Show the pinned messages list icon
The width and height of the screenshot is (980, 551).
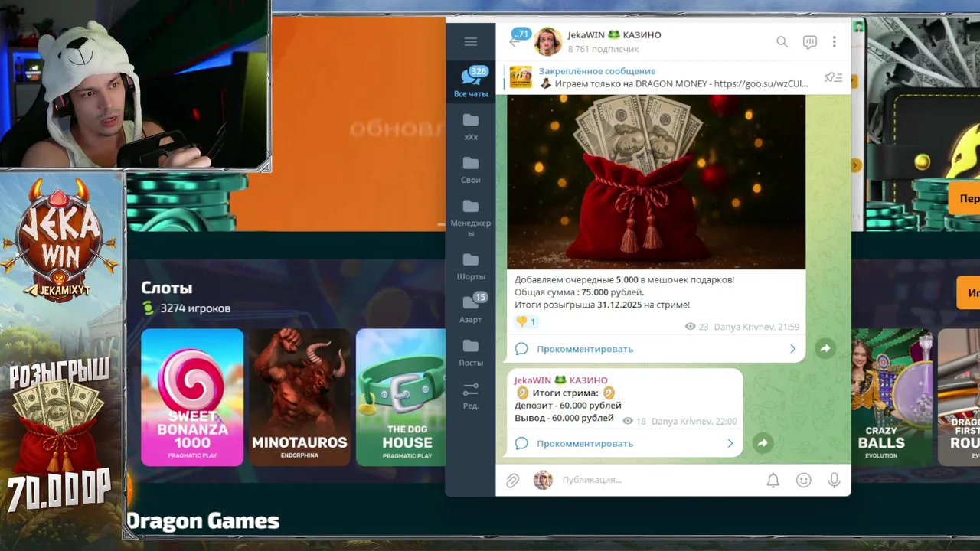[833, 77]
